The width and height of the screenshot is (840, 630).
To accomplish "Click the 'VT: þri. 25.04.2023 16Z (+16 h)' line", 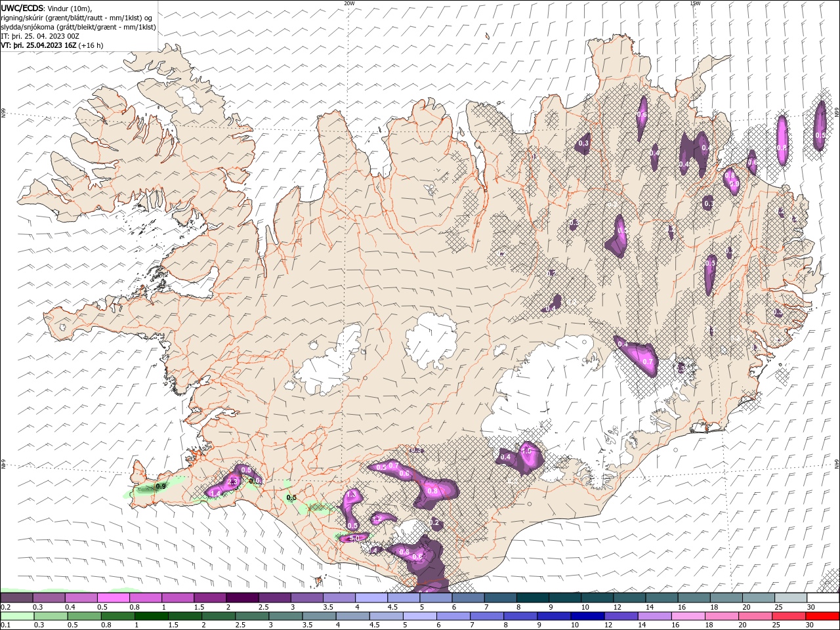I will [x=52, y=45].
